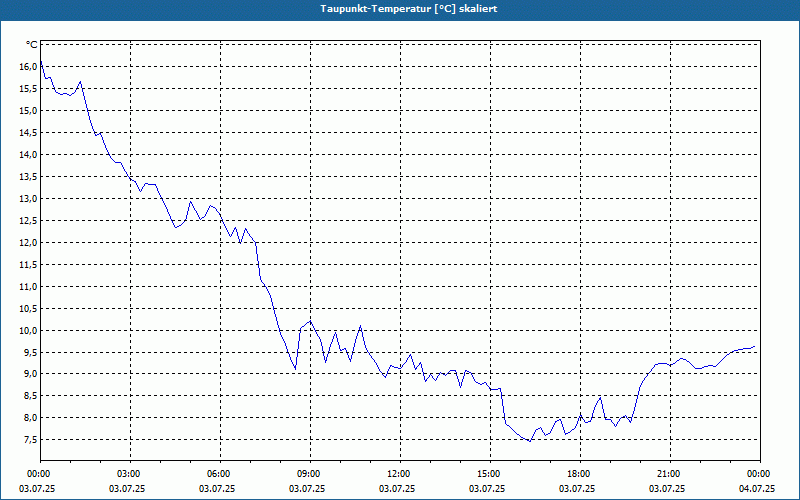The image size is (800, 500).
Task: Click the "14,5" y-axis label
Action: (x=29, y=133)
